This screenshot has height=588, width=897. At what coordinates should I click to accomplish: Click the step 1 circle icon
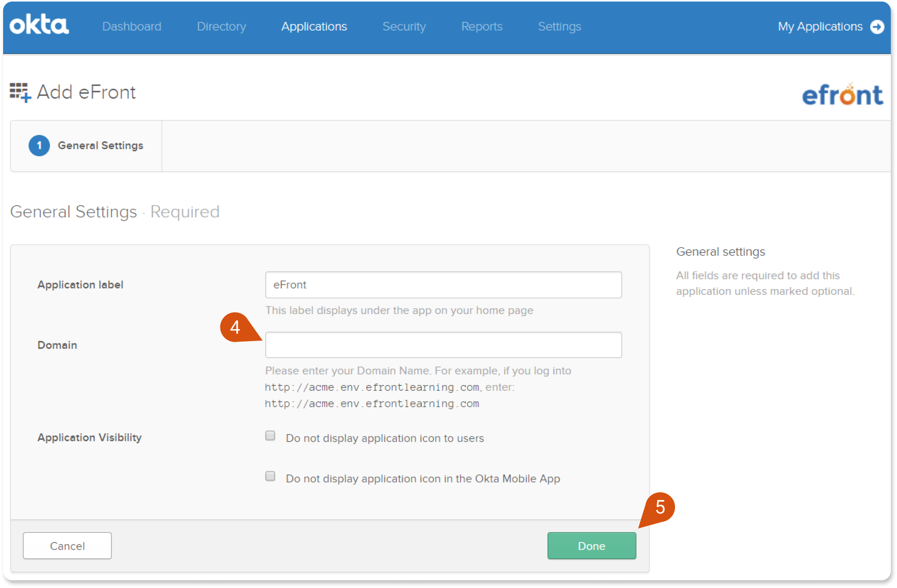(x=39, y=145)
